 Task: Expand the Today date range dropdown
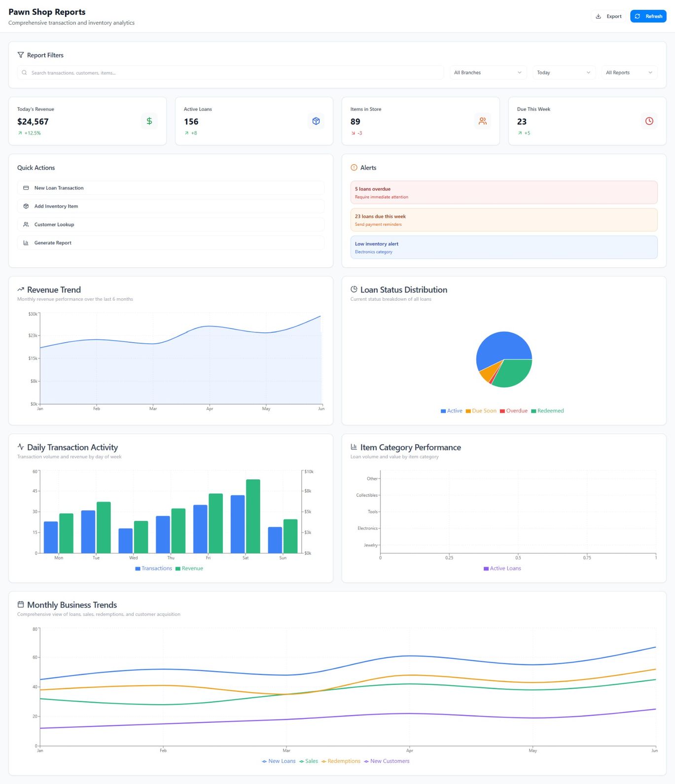(x=564, y=72)
